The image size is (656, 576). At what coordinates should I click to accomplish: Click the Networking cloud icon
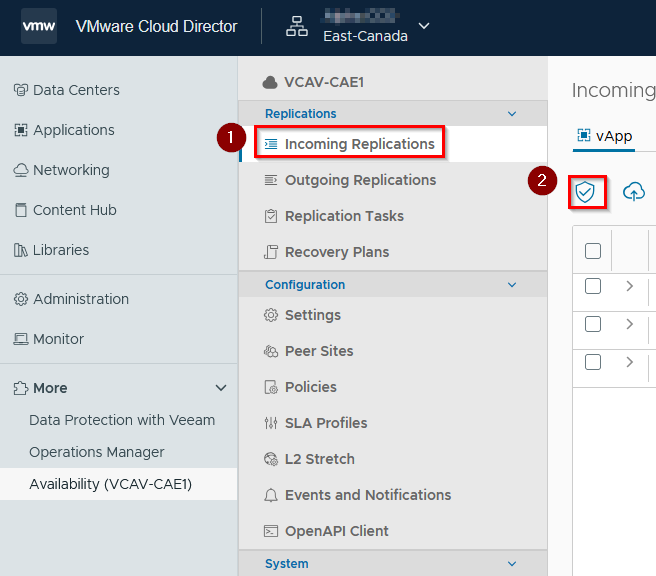coord(20,170)
